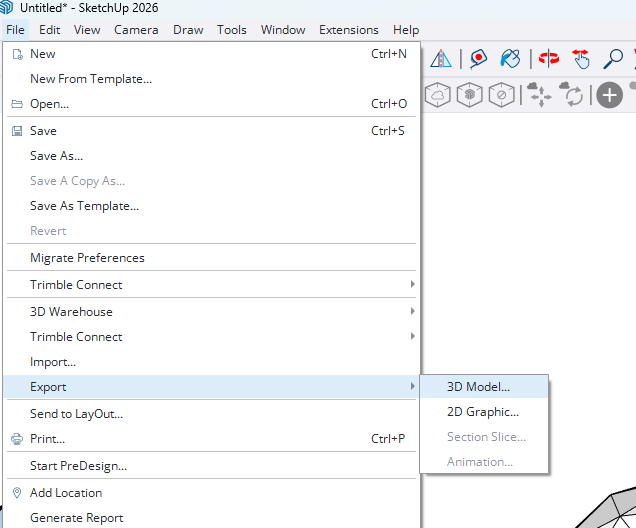Screen dimensions: 636x528
Task: Click the grayed Animation... entry
Action: point(484,462)
